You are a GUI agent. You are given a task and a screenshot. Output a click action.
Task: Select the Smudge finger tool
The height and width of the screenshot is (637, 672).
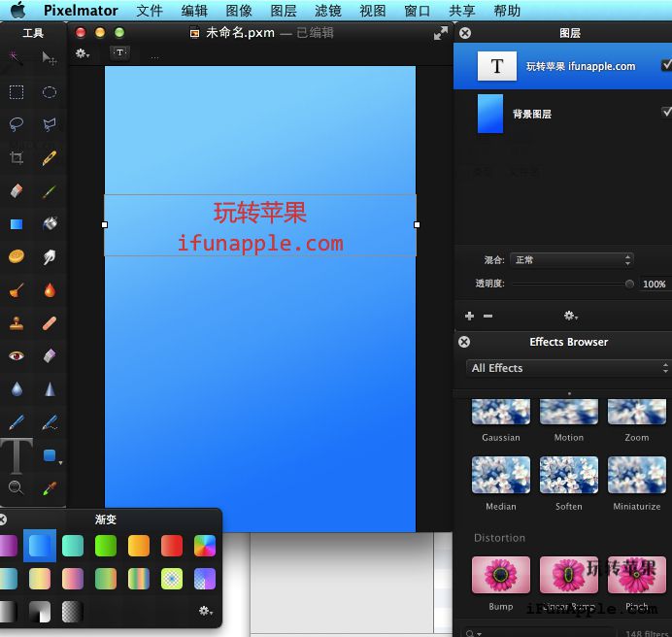pos(50,256)
